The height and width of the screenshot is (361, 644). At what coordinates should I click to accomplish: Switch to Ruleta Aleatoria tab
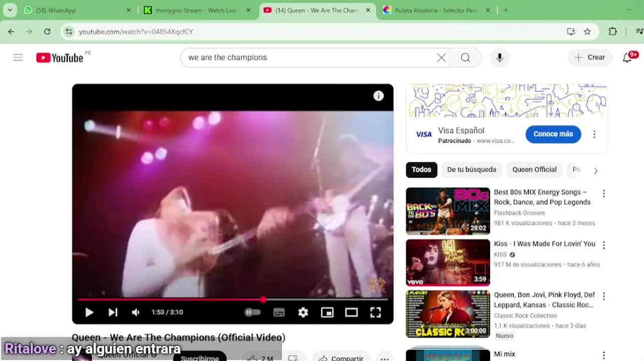(x=436, y=10)
